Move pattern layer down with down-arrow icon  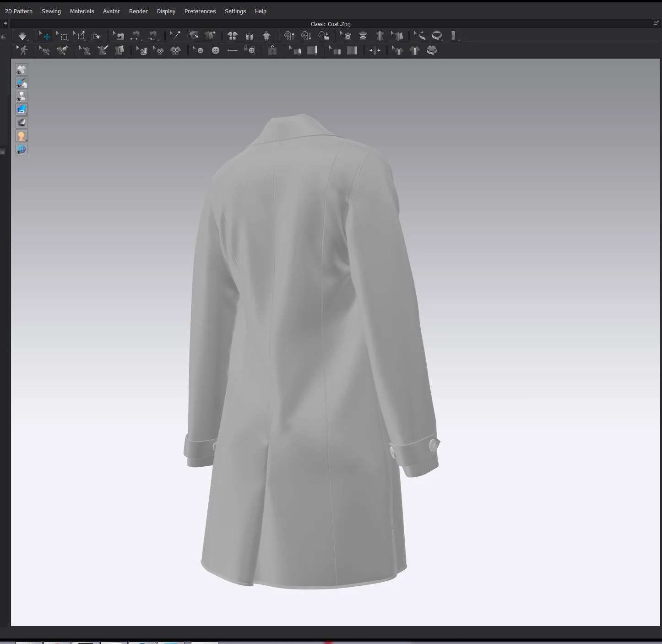point(306,36)
